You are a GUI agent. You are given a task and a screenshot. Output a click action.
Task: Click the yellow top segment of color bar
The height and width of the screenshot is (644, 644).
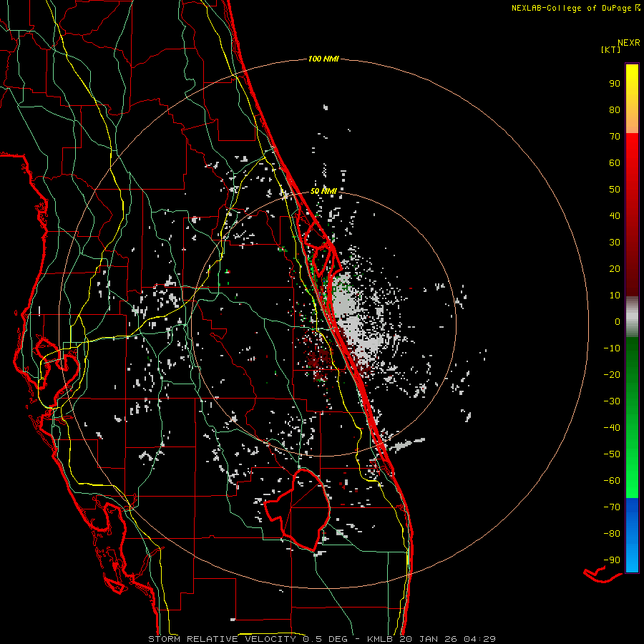click(632, 99)
